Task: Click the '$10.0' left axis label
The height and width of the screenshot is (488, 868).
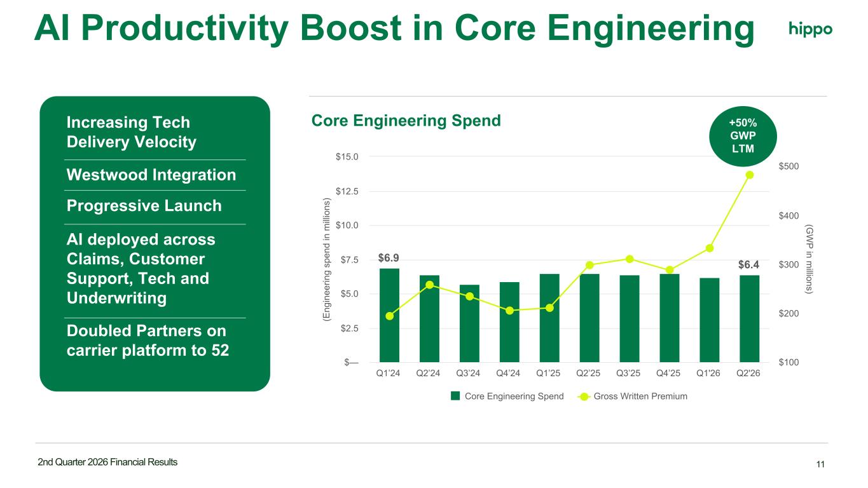Action: pos(347,225)
